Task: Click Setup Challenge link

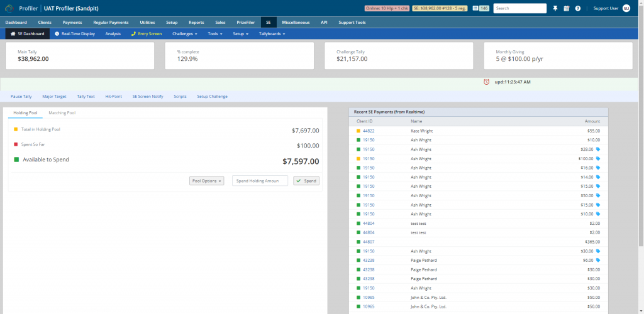Action: pyautogui.click(x=212, y=96)
